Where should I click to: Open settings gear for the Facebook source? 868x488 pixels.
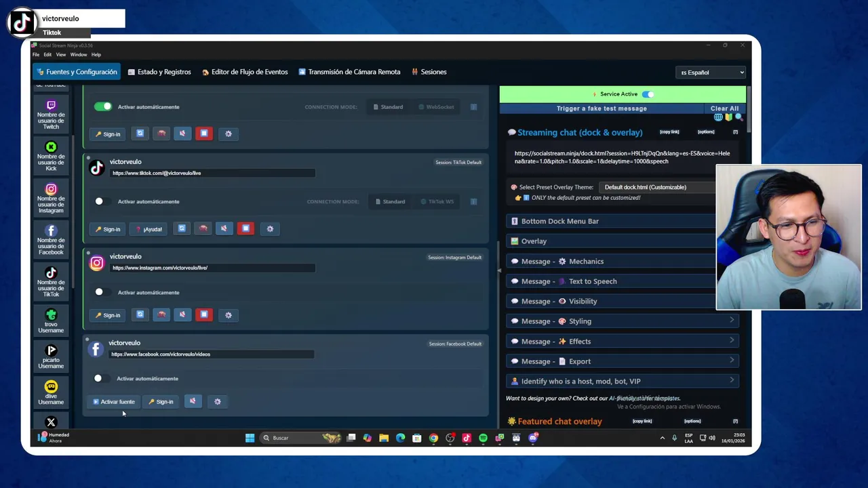pos(218,401)
